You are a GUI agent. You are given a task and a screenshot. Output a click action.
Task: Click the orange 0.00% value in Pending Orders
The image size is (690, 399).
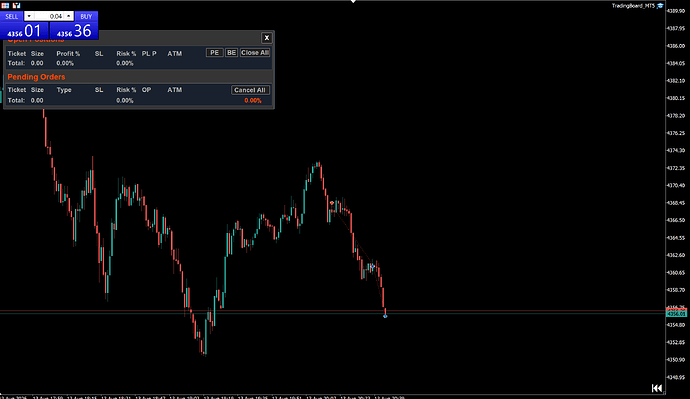coord(253,101)
